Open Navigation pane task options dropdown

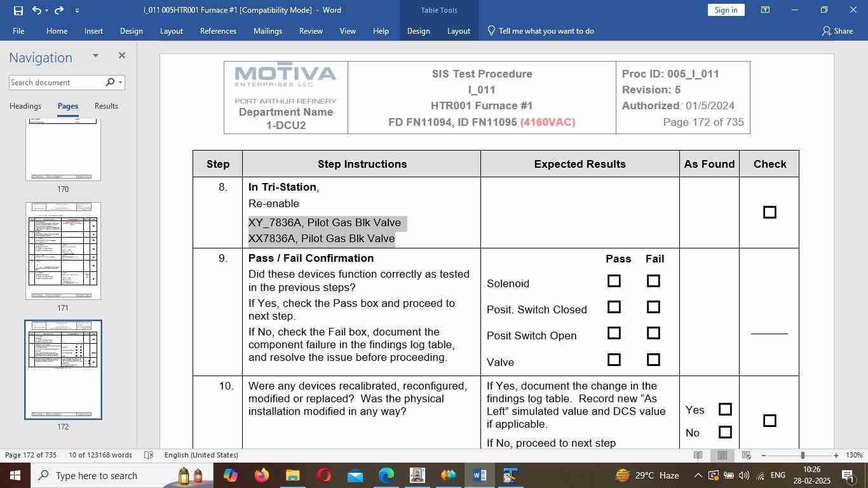click(95, 56)
